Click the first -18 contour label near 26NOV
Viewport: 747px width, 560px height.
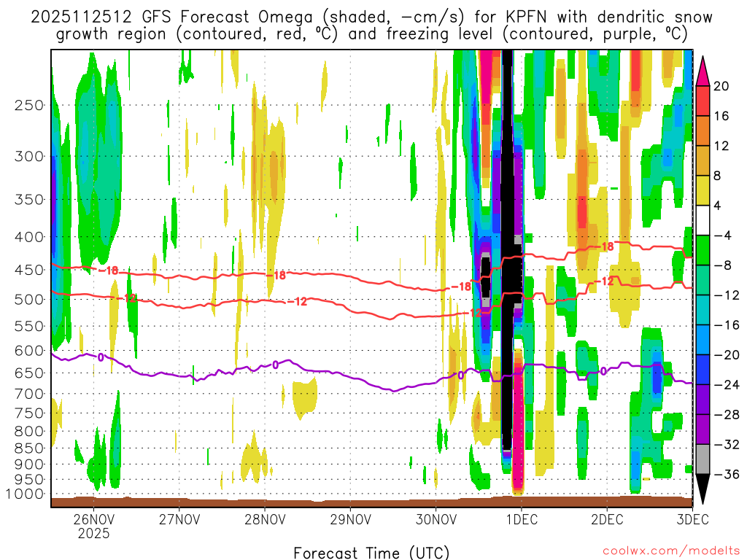(x=109, y=271)
